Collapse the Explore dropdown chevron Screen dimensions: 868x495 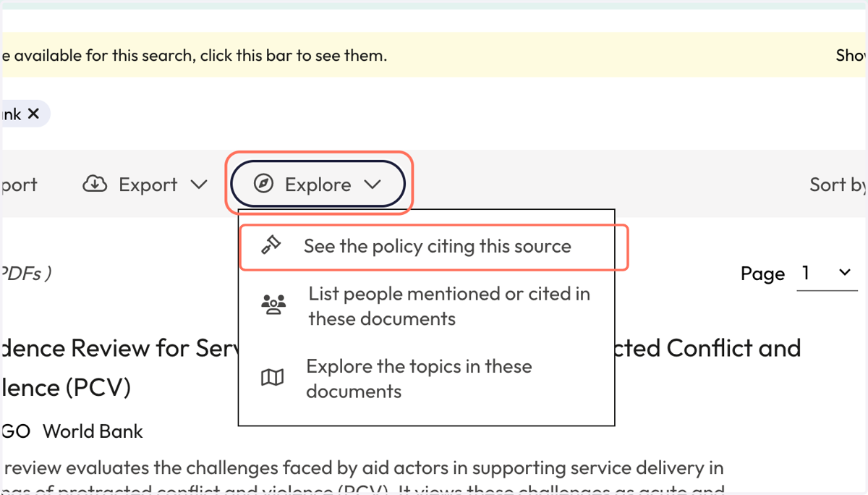373,185
